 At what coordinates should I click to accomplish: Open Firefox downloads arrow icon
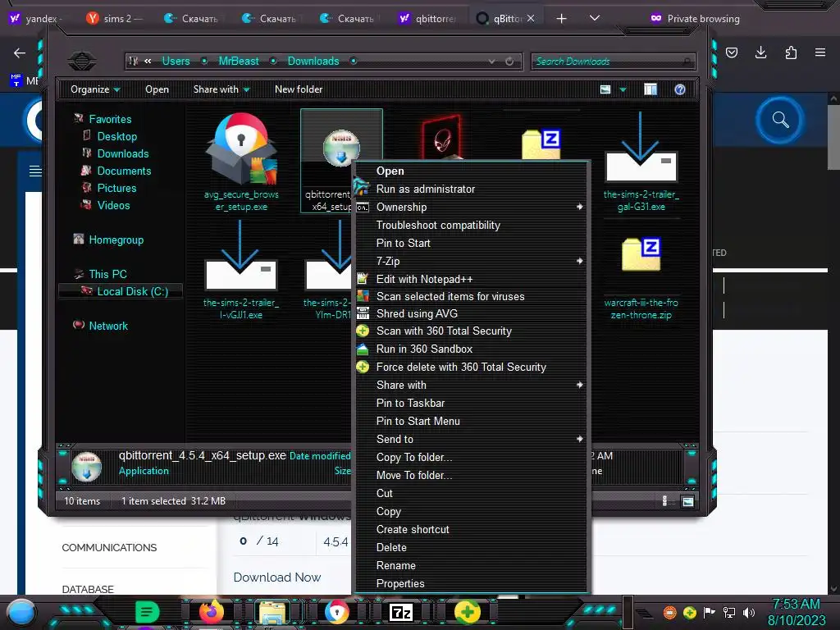[x=760, y=52]
